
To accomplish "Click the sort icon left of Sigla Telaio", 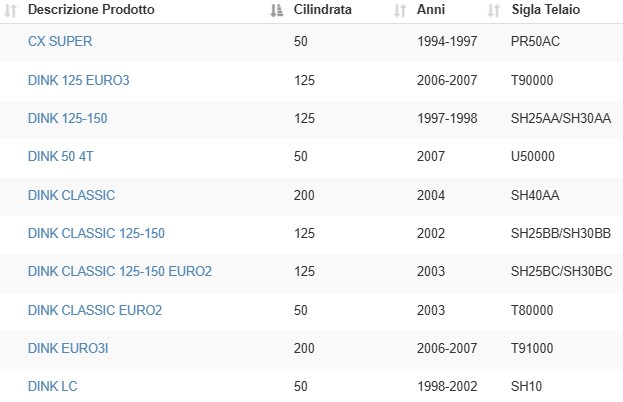I will point(493,10).
